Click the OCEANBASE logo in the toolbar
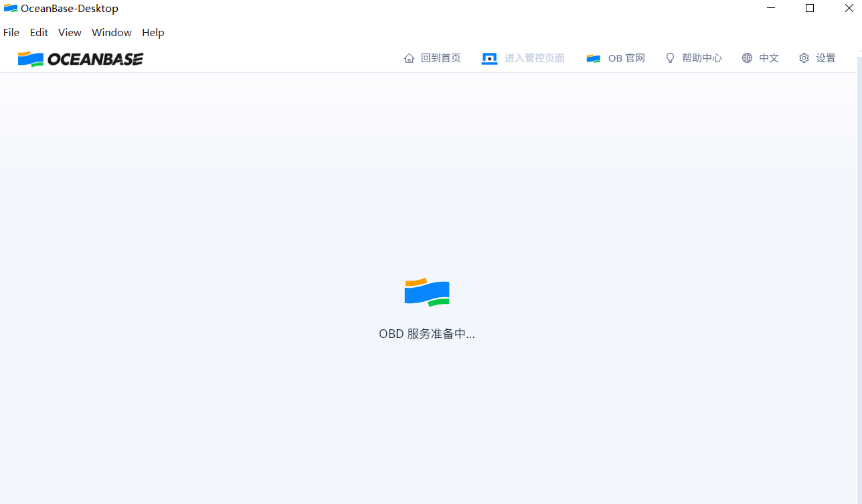The width and height of the screenshot is (862, 504). [x=80, y=58]
